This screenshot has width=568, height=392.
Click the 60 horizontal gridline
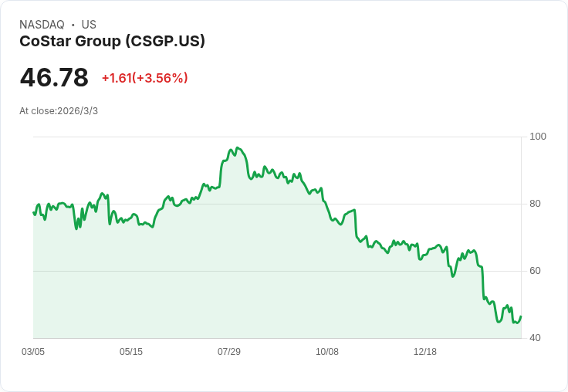click(277, 271)
